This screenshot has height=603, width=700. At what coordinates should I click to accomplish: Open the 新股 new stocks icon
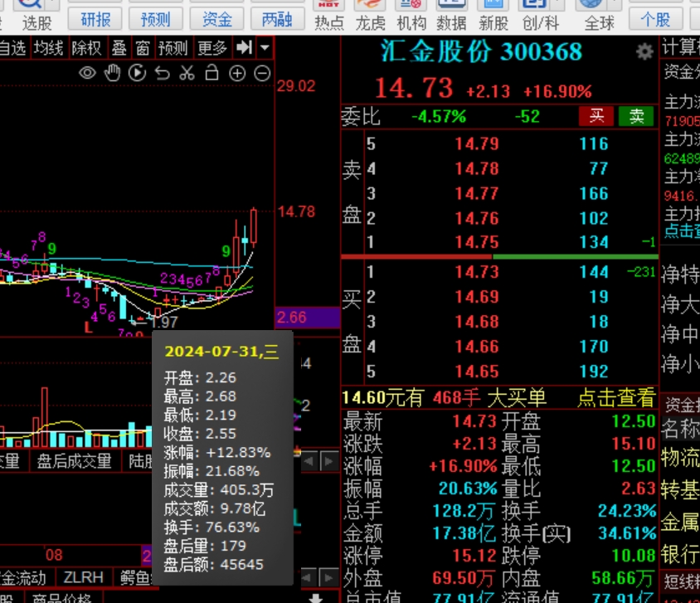pyautogui.click(x=493, y=15)
